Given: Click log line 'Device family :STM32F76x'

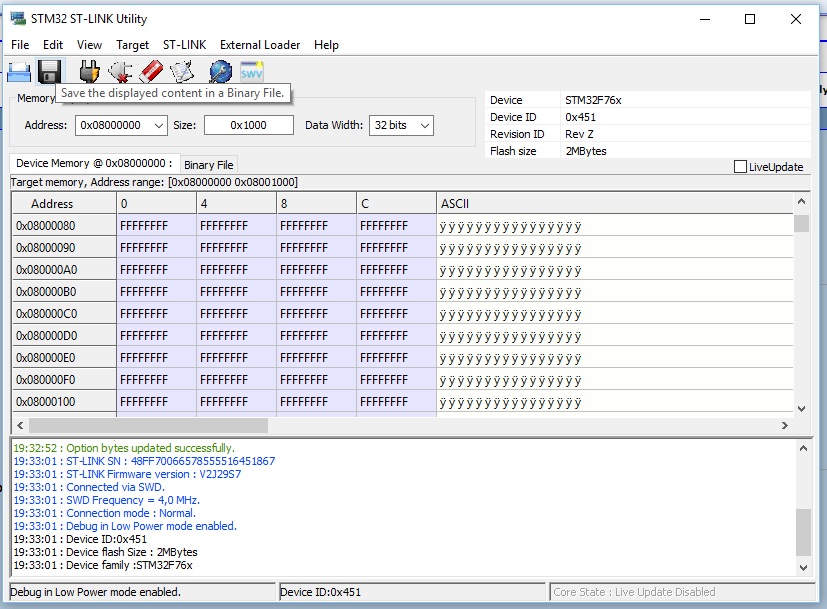Looking at the screenshot, I should point(103,565).
